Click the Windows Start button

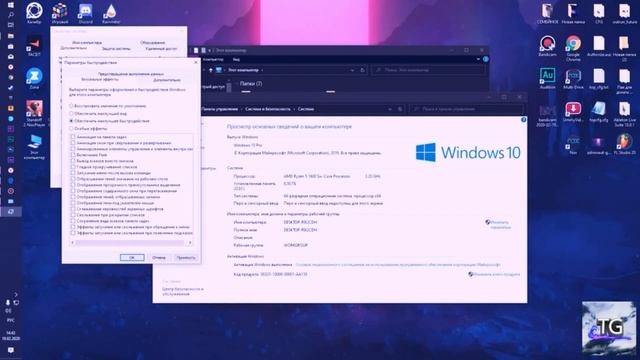pyautogui.click(x=11, y=4)
